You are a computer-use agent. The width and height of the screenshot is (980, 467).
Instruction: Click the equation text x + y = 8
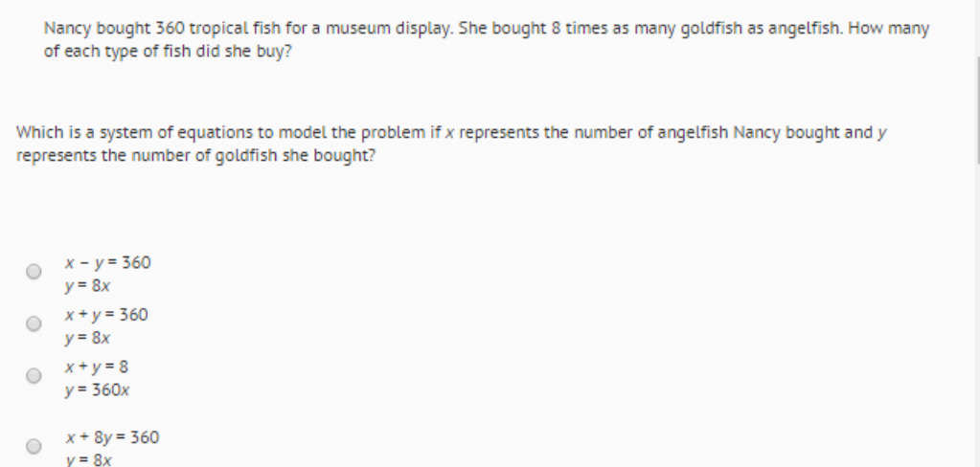click(96, 367)
